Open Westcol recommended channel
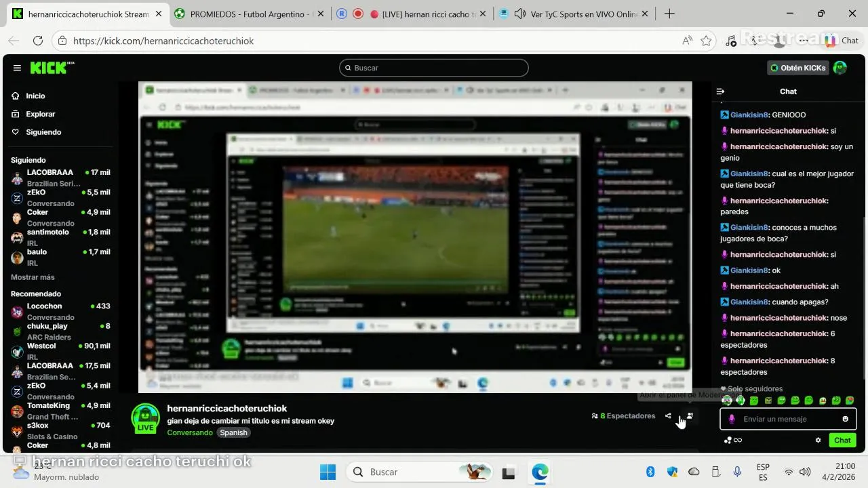868x488 pixels. (x=60, y=351)
